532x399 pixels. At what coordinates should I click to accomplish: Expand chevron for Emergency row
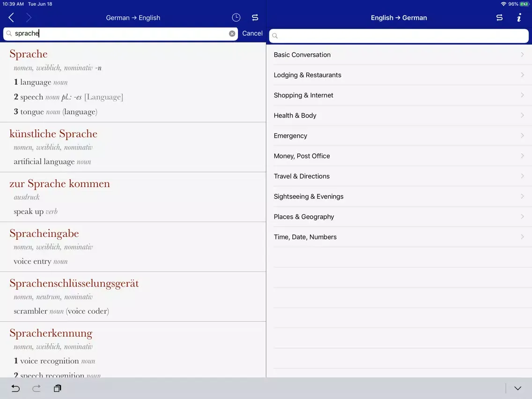tap(522, 136)
